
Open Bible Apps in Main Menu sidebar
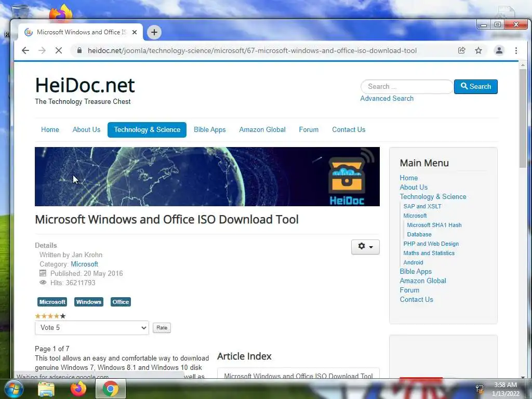tap(416, 271)
